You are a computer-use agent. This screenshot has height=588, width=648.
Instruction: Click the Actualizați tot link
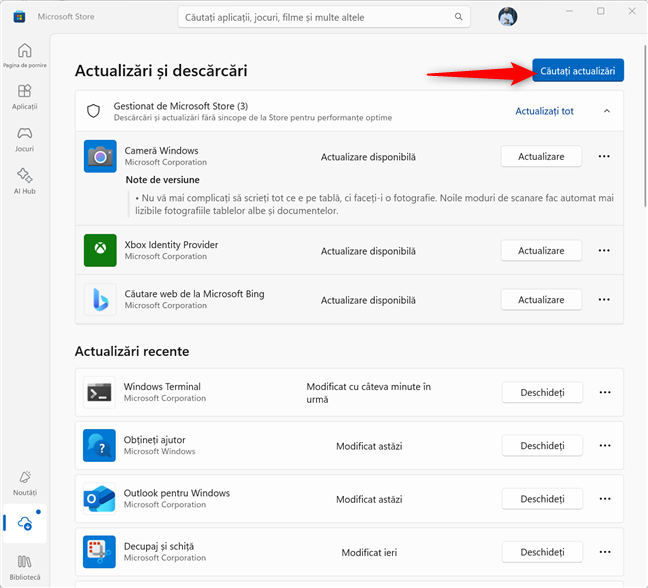pyautogui.click(x=544, y=111)
